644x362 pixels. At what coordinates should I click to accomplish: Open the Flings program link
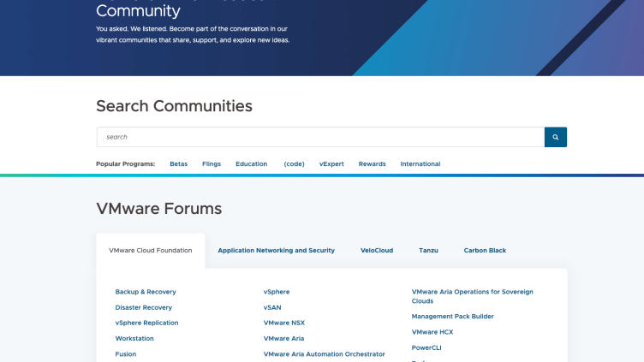pyautogui.click(x=212, y=163)
